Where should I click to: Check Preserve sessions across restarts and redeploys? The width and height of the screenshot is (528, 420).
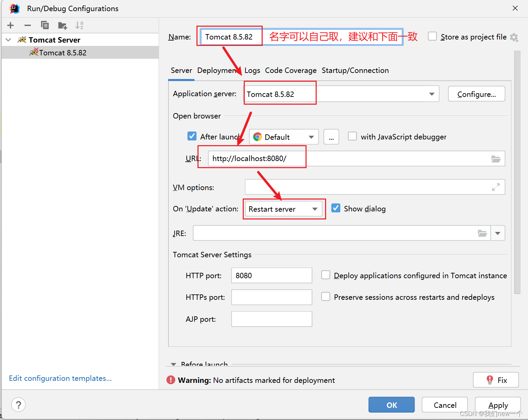(325, 296)
